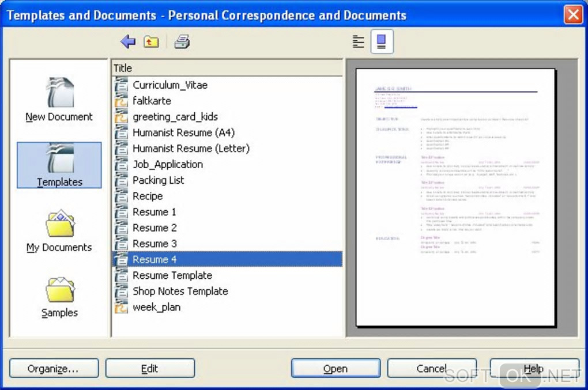
Task: Click document icon beside Recipe
Action: (121, 195)
